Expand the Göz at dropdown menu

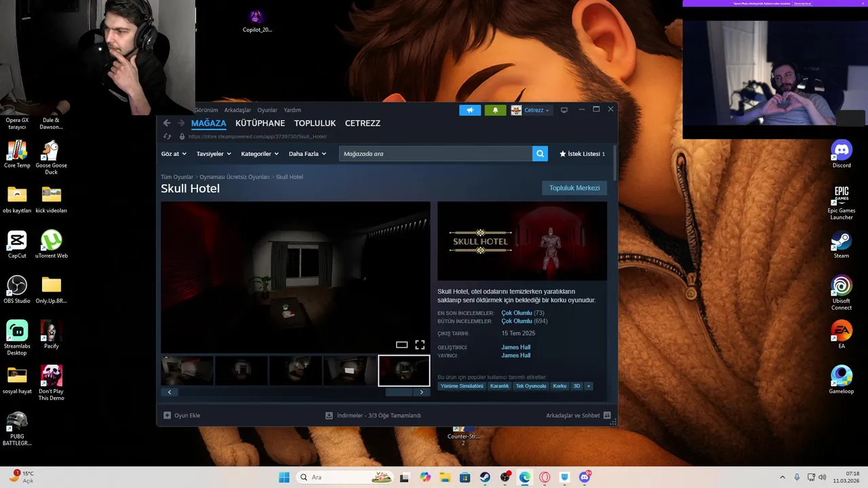(x=174, y=154)
